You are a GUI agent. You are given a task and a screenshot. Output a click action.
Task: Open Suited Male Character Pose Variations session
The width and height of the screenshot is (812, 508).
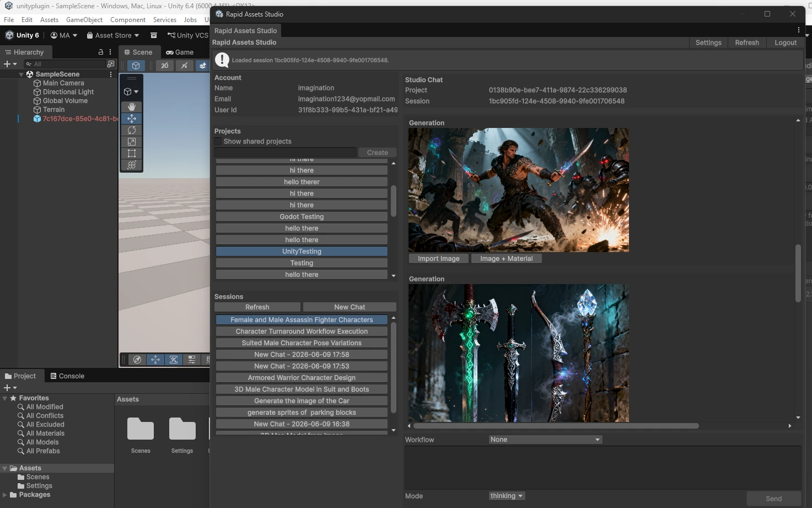[302, 343]
